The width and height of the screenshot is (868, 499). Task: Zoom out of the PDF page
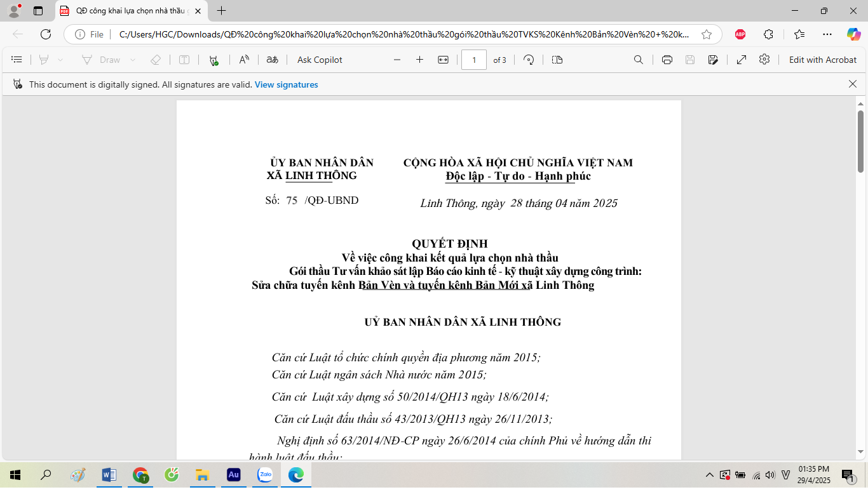(397, 60)
